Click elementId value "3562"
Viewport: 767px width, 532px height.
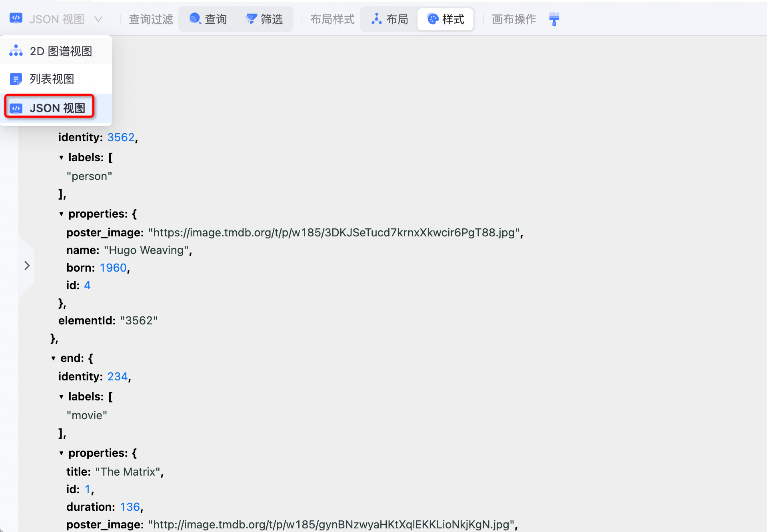(x=139, y=320)
